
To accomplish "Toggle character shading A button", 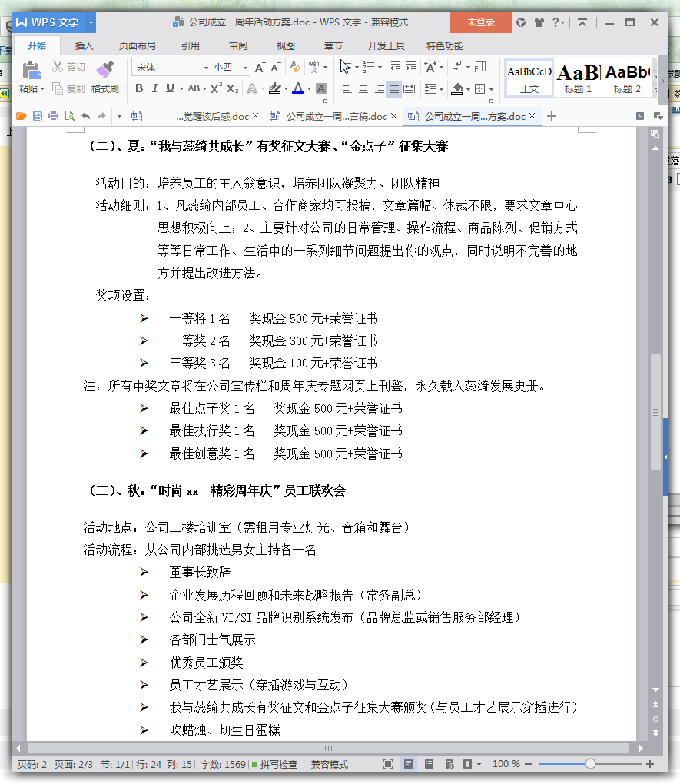I will [x=321, y=88].
